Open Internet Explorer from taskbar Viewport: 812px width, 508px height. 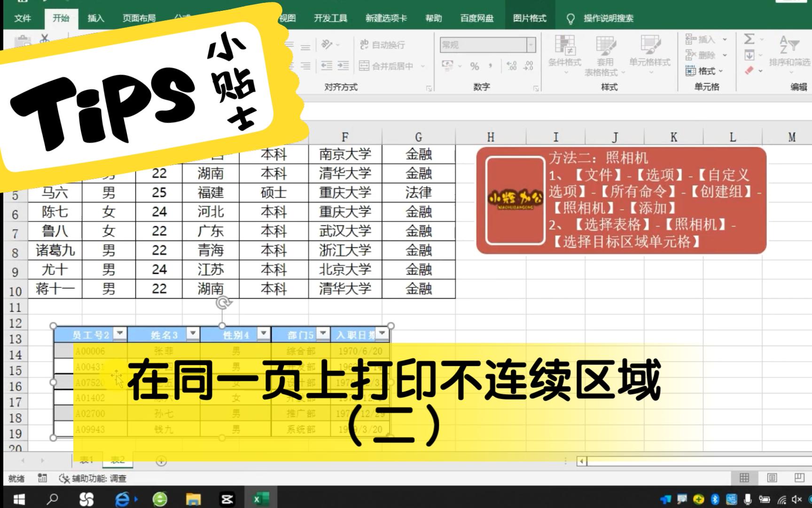(123, 499)
